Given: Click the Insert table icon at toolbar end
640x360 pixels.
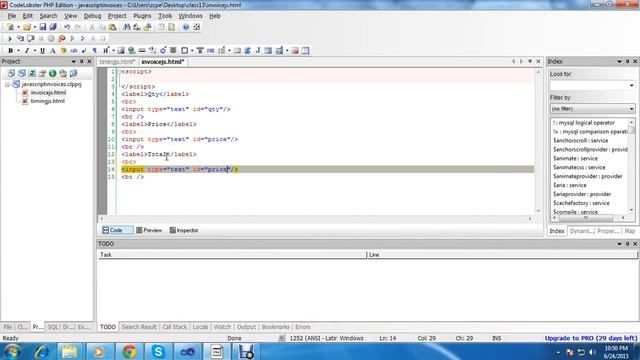Looking at the screenshot, I should pos(305,51).
